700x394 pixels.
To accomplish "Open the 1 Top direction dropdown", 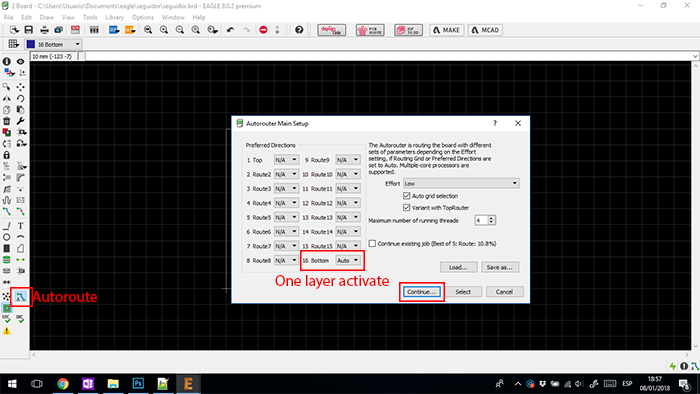I will (x=286, y=160).
